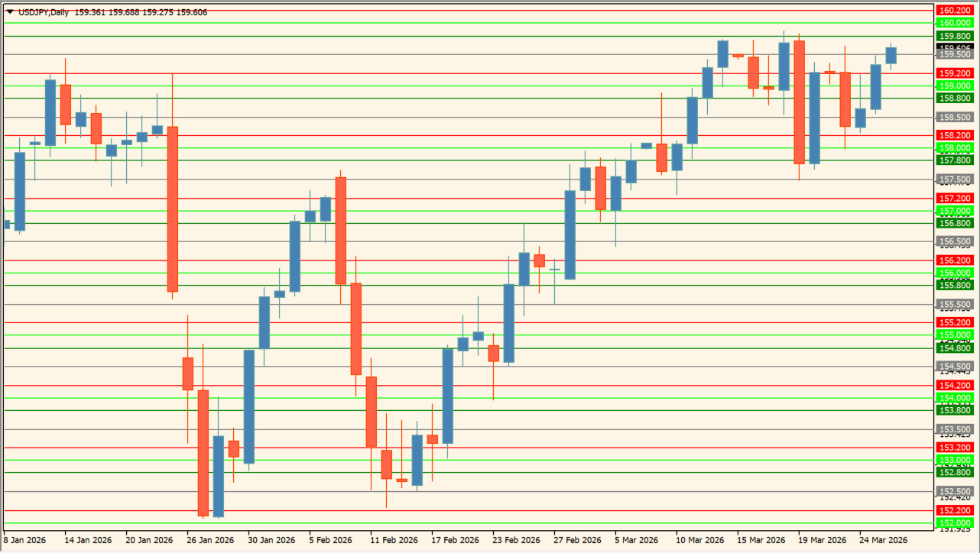The width and height of the screenshot is (980, 553).
Task: Select the dark green 155.800 price label
Action: coord(955,285)
